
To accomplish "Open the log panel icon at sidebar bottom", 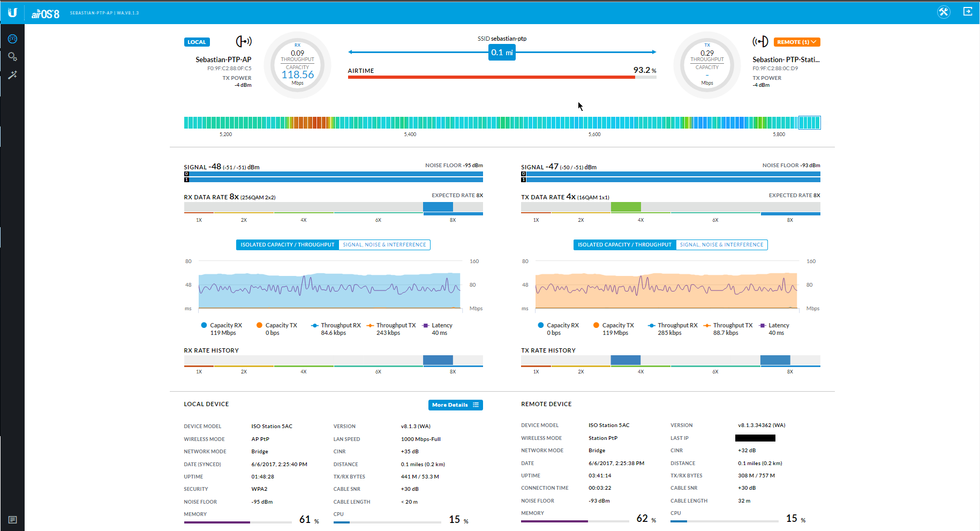I will (x=12, y=520).
